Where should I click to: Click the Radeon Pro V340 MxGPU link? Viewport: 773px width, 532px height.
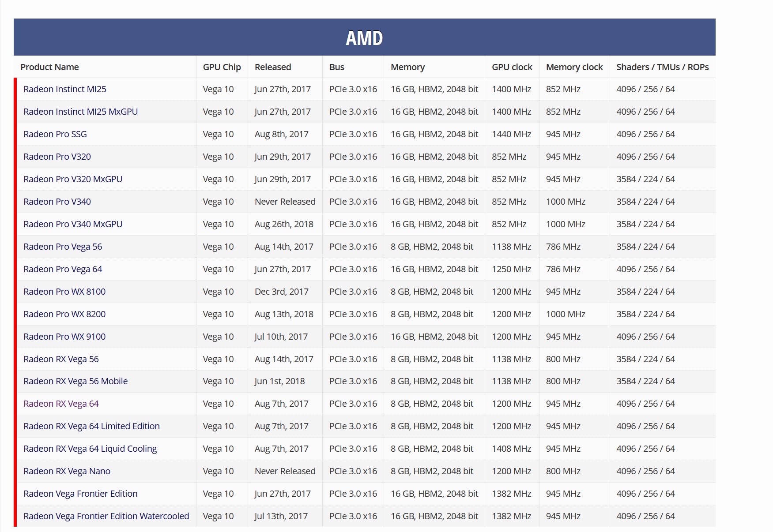pyautogui.click(x=73, y=224)
